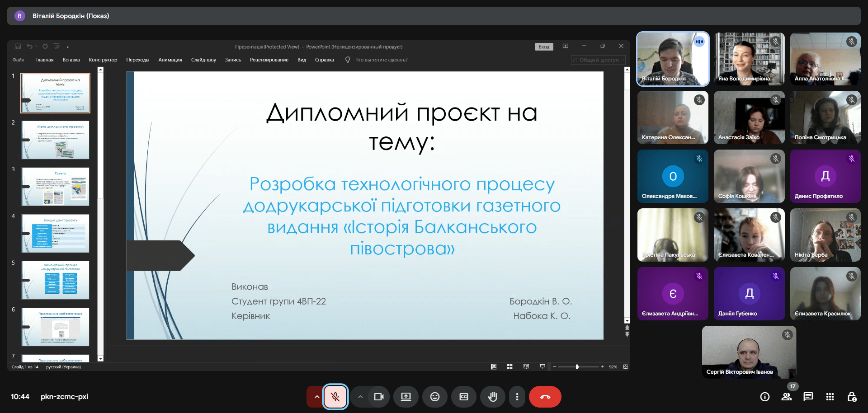Click the Вход sign-in button
This screenshot has width=868, height=413.
click(544, 47)
